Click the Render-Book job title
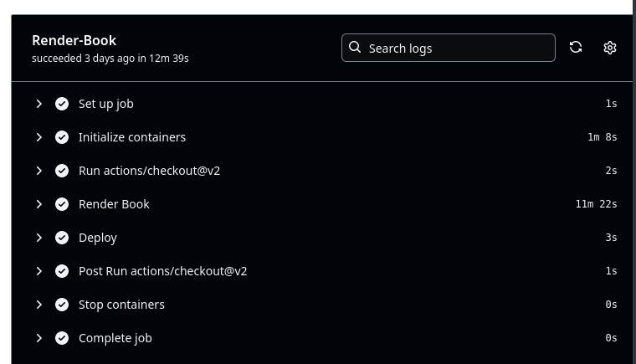The width and height of the screenshot is (636, 364). tap(74, 40)
